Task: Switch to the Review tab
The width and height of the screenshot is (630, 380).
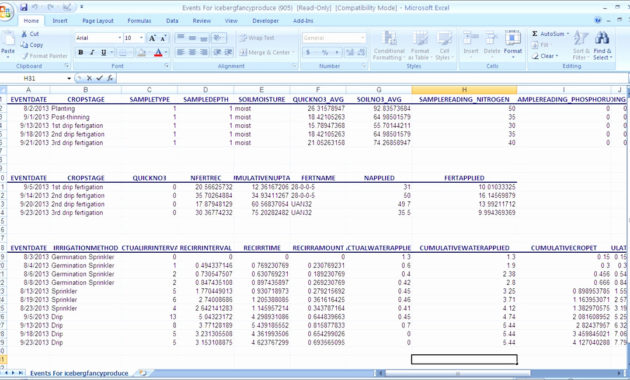Action: point(201,21)
